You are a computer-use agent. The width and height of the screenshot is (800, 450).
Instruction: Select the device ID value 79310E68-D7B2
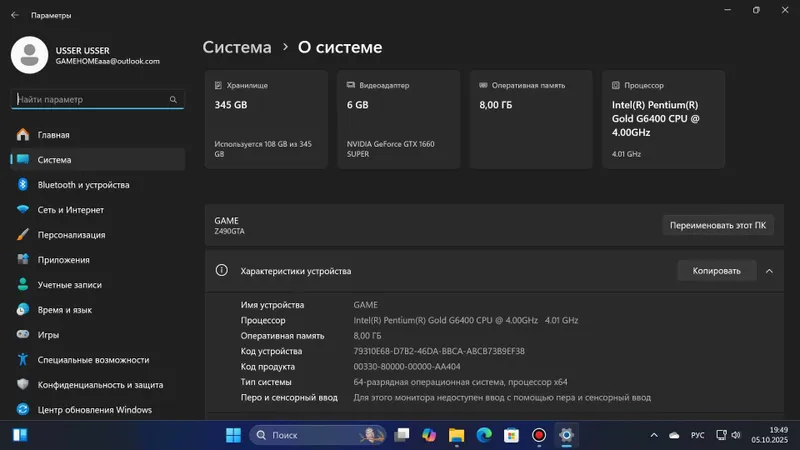(x=439, y=352)
